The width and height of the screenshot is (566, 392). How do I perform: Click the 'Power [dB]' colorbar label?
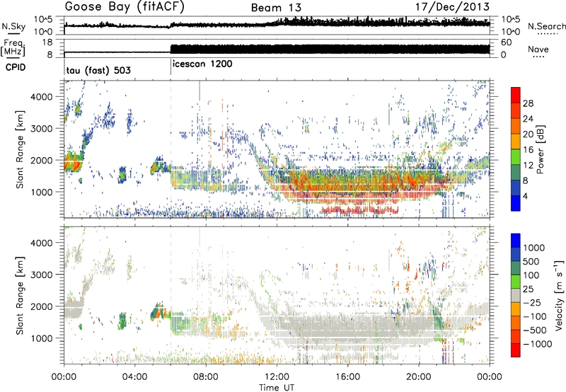tap(541, 149)
